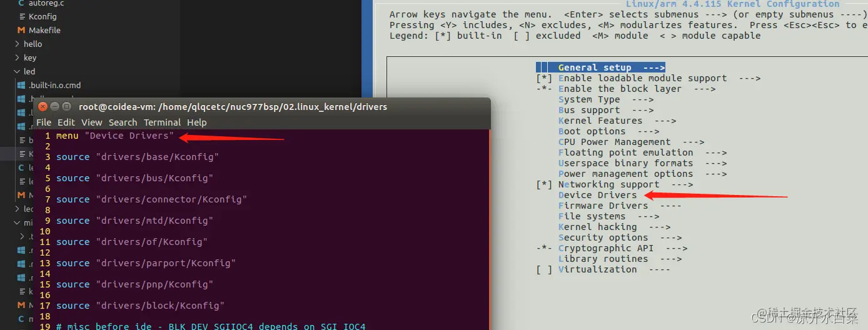
Task: Select Floating point emulation entry
Action: 642,152
